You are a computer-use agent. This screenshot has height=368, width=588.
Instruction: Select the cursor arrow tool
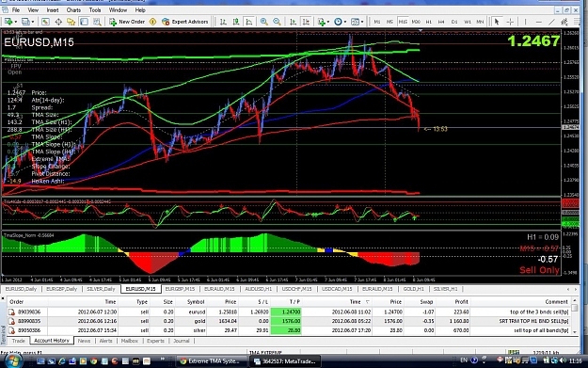(497, 22)
